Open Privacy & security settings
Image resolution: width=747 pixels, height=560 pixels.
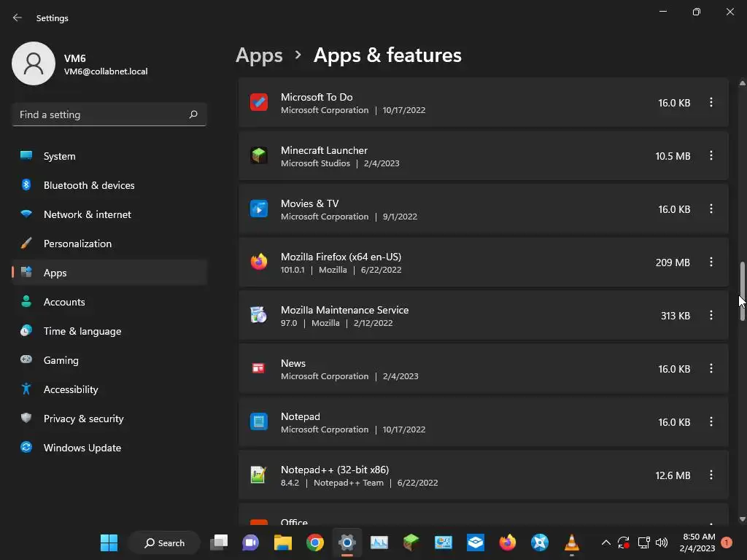click(x=109, y=419)
